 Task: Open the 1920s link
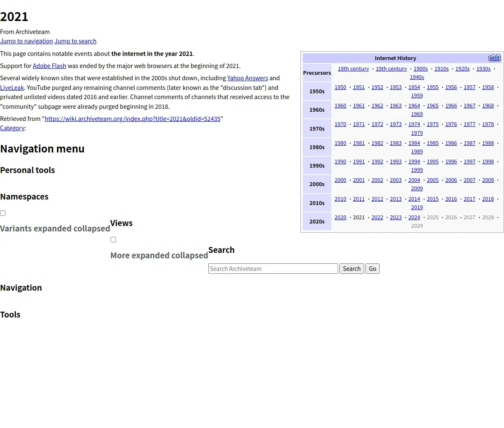[x=462, y=69]
